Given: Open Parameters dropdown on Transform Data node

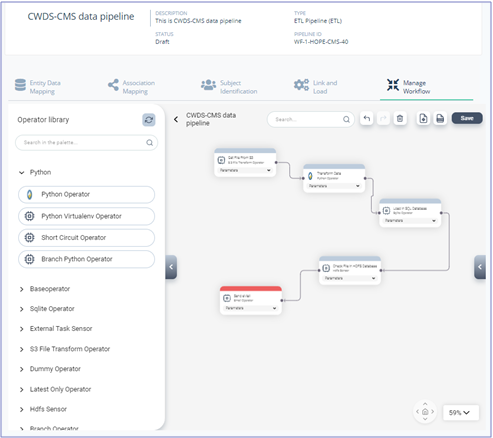Looking at the screenshot, I should [334, 186].
